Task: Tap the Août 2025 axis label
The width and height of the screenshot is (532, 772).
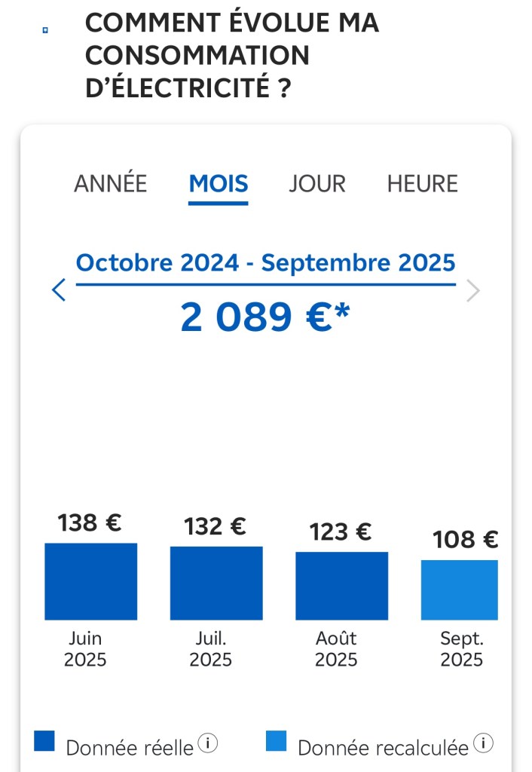Action: pyautogui.click(x=336, y=649)
